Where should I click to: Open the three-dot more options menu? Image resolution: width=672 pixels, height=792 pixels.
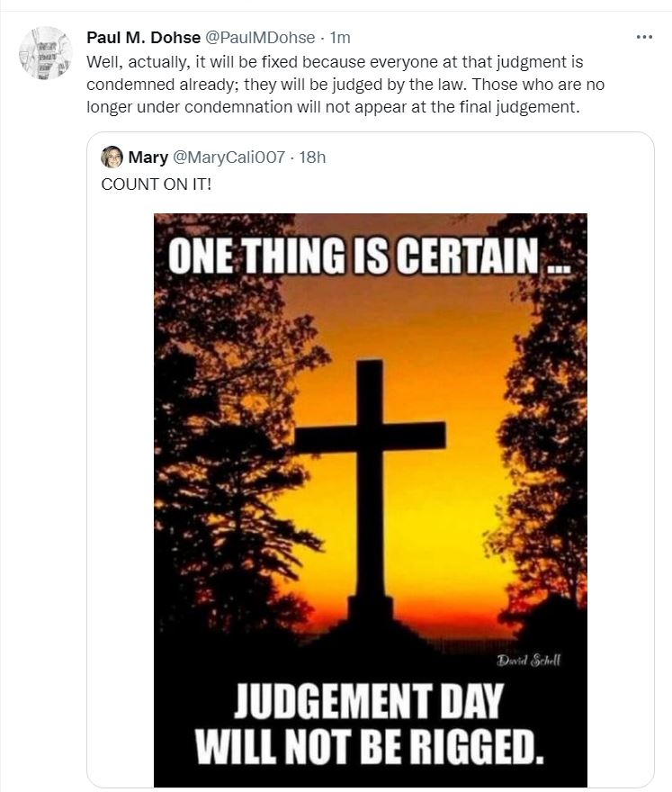643,38
